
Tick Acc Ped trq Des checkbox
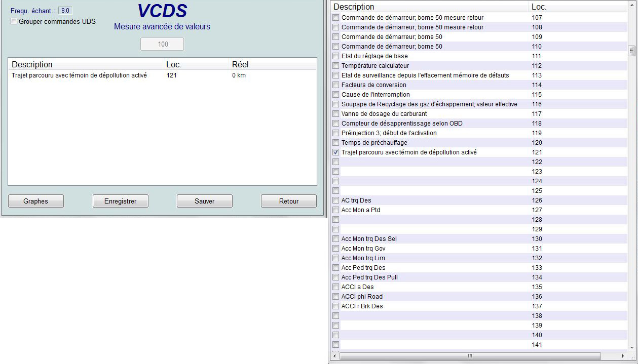tap(335, 267)
